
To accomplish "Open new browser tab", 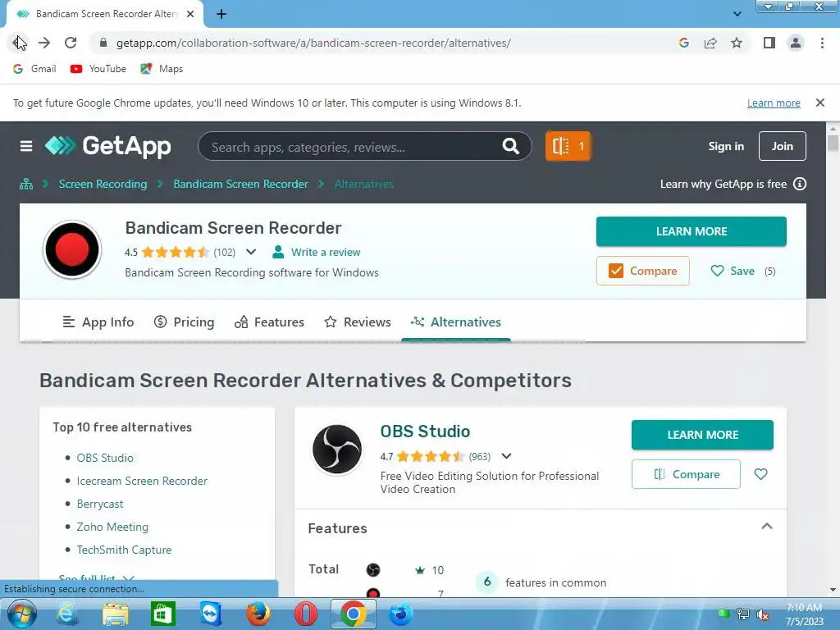I will point(221,15).
